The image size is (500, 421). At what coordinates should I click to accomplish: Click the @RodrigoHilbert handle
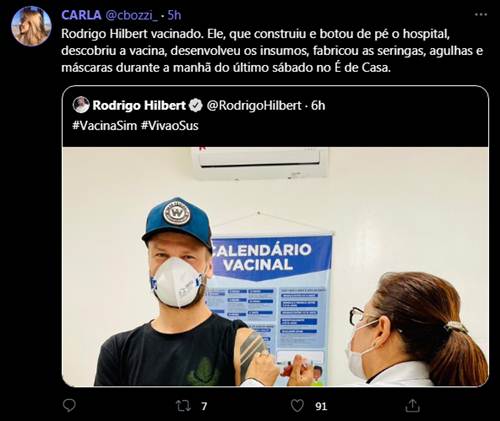pos(254,106)
